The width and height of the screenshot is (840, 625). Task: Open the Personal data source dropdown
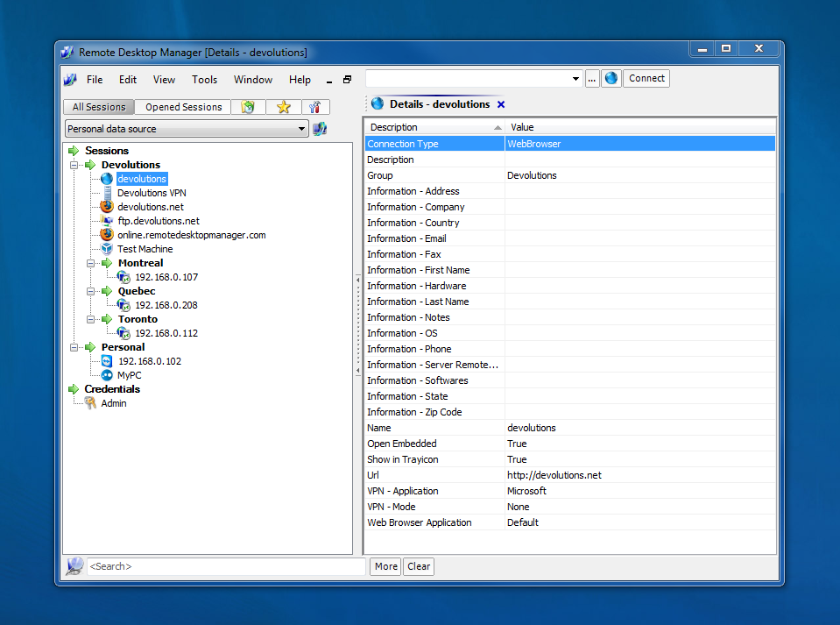click(x=302, y=129)
